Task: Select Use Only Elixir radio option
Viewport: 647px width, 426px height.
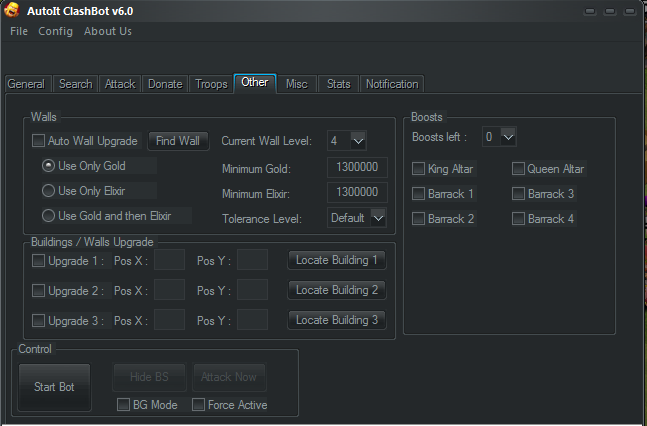Action: [x=48, y=191]
